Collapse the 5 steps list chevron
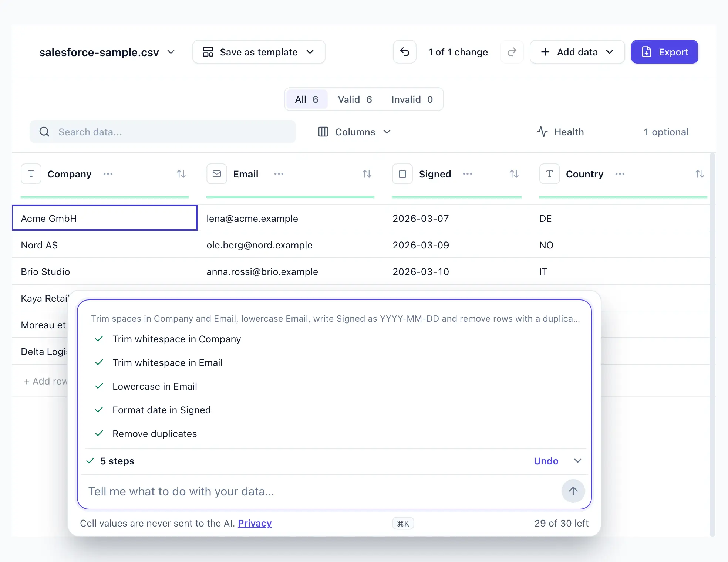This screenshot has width=728, height=562. [578, 461]
